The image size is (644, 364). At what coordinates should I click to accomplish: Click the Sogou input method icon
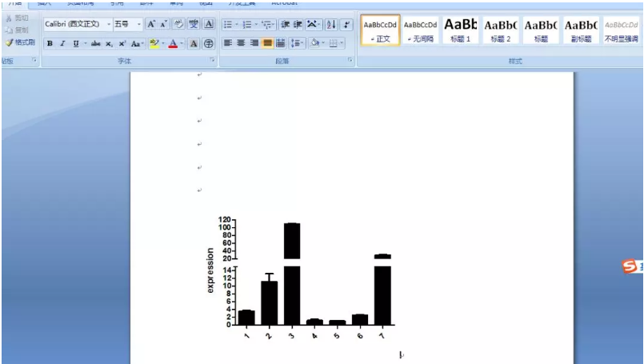(630, 266)
